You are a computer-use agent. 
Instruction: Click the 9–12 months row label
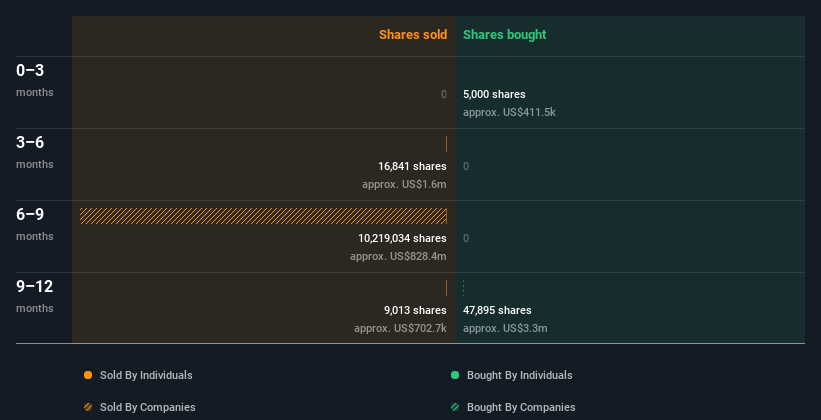coord(35,296)
